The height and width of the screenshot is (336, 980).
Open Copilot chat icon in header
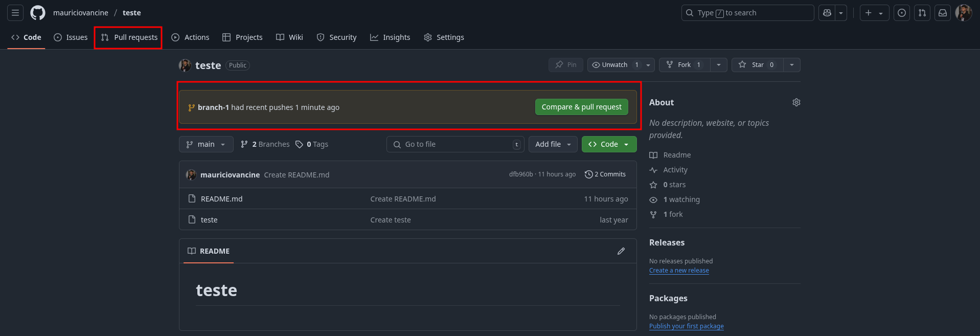(x=827, y=13)
